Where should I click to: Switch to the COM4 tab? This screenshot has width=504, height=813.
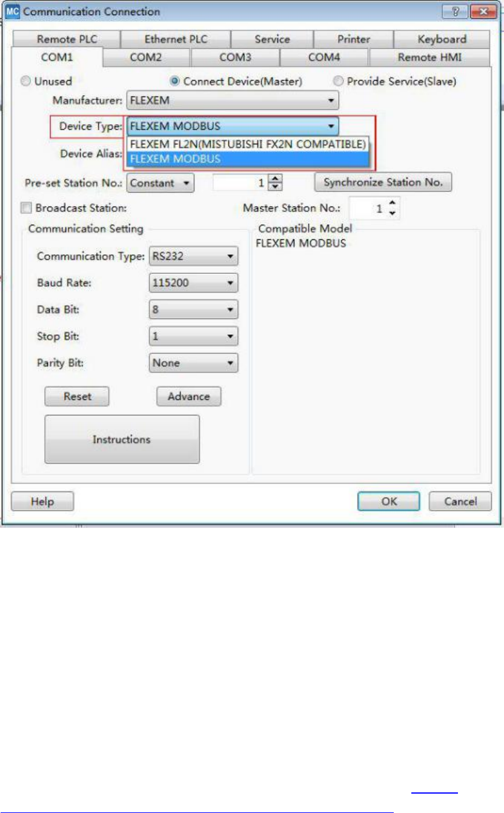pos(324,58)
